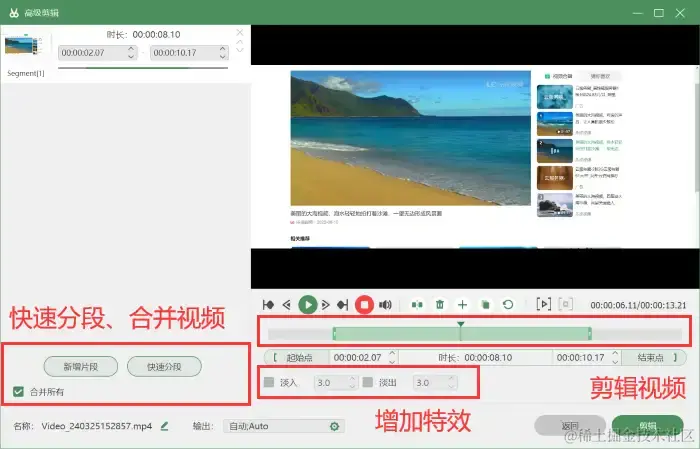Click the left handle of green timeline range

click(x=334, y=334)
